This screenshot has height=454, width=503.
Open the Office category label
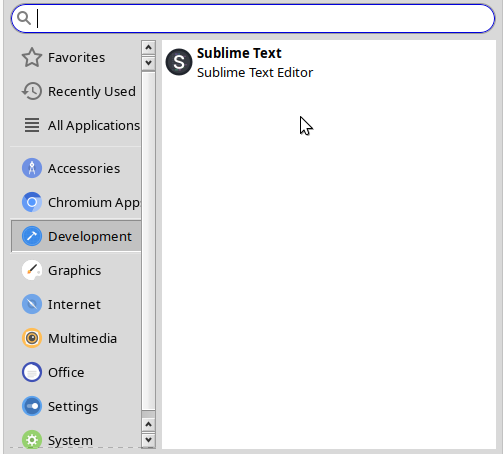tap(66, 372)
